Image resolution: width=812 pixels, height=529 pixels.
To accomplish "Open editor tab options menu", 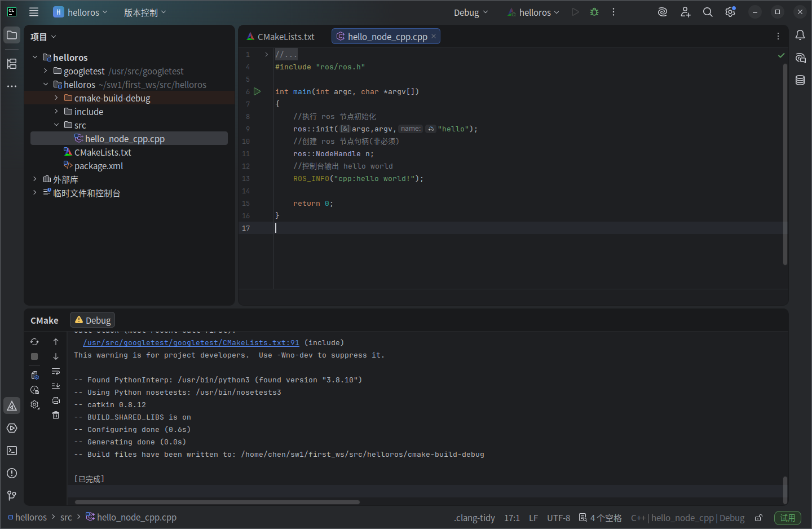I will pyautogui.click(x=778, y=36).
